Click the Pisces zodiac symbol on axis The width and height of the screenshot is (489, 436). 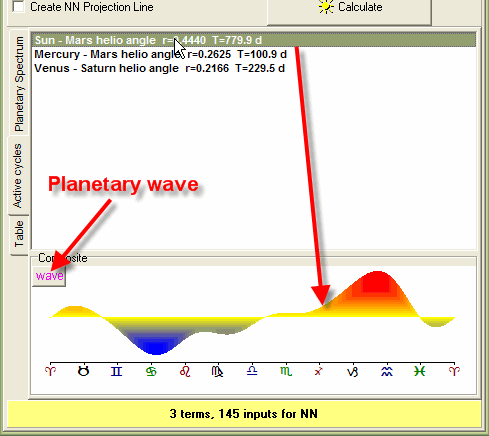(420, 371)
